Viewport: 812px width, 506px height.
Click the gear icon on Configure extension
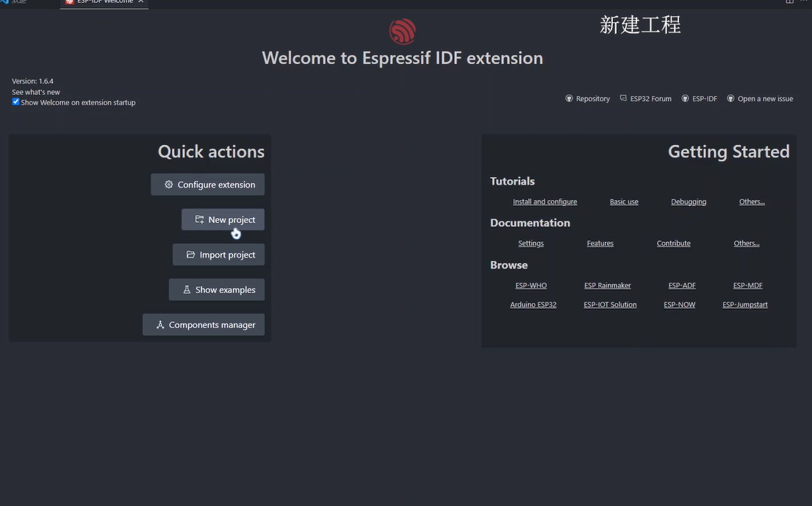(169, 185)
